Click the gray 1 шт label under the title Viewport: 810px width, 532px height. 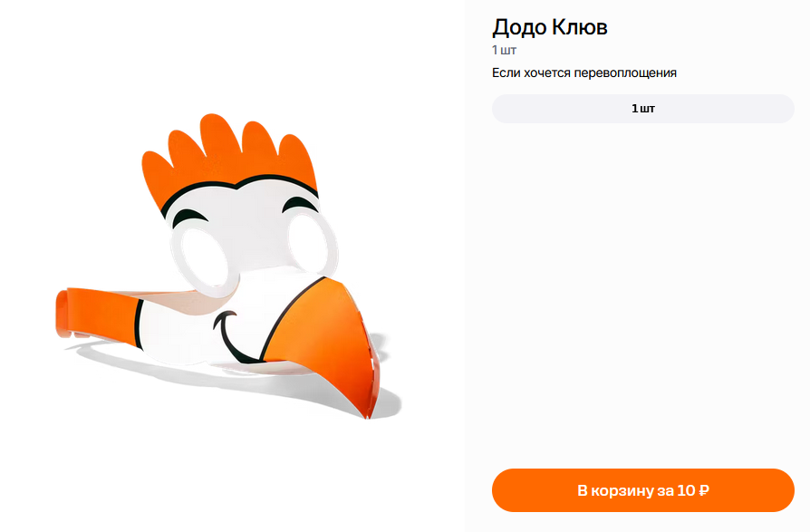pyautogui.click(x=504, y=50)
